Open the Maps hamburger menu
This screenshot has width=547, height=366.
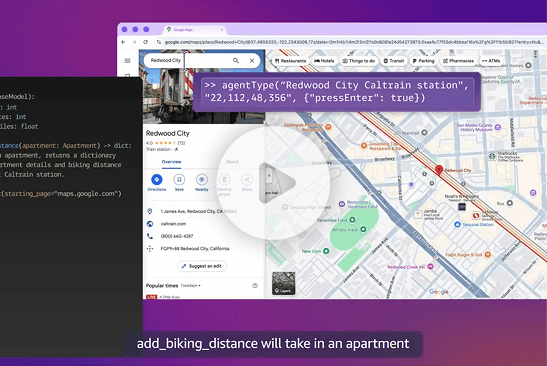pyautogui.click(x=127, y=61)
